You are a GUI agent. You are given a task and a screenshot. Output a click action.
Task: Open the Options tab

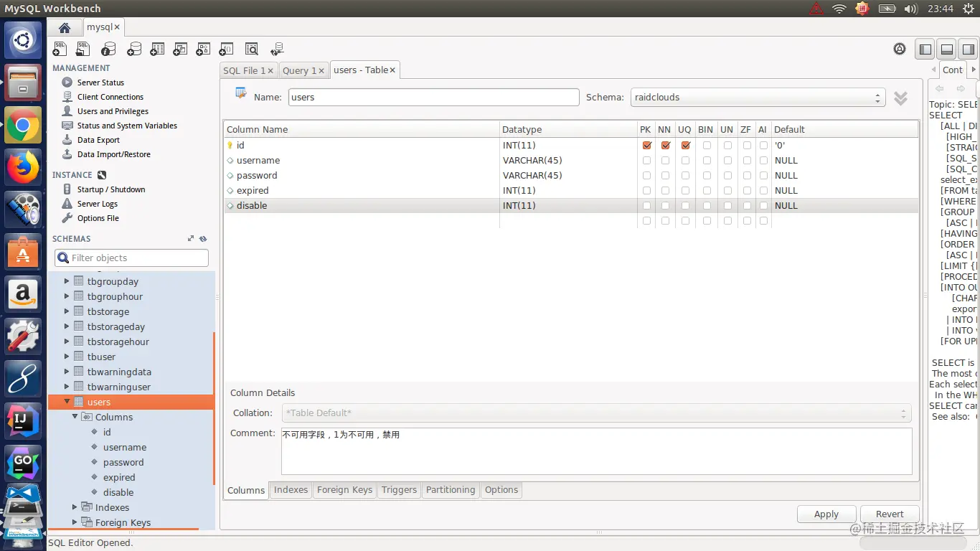(x=501, y=490)
